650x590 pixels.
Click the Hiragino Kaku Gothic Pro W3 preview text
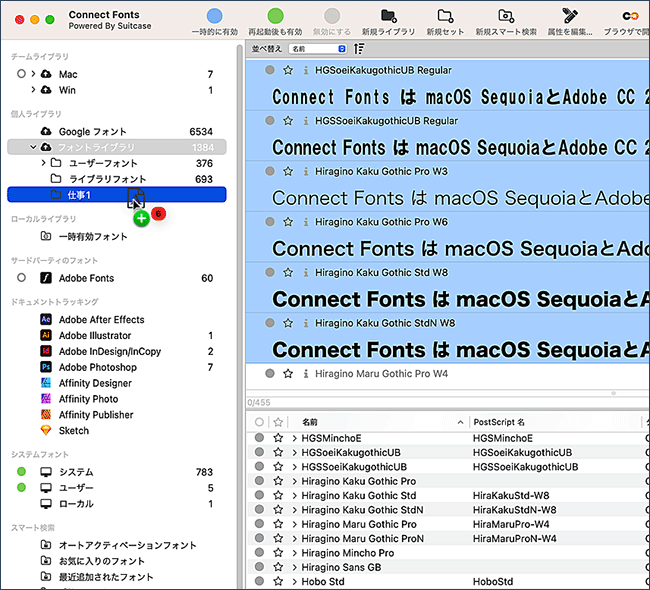pyautogui.click(x=459, y=198)
